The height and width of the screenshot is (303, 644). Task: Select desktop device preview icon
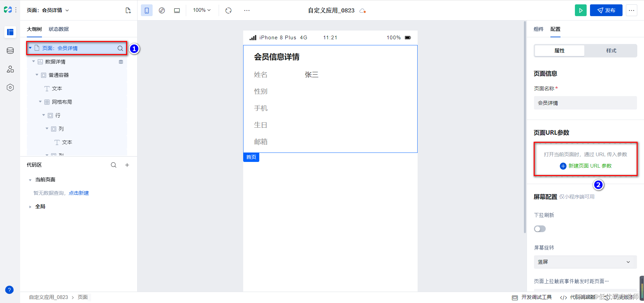177,10
